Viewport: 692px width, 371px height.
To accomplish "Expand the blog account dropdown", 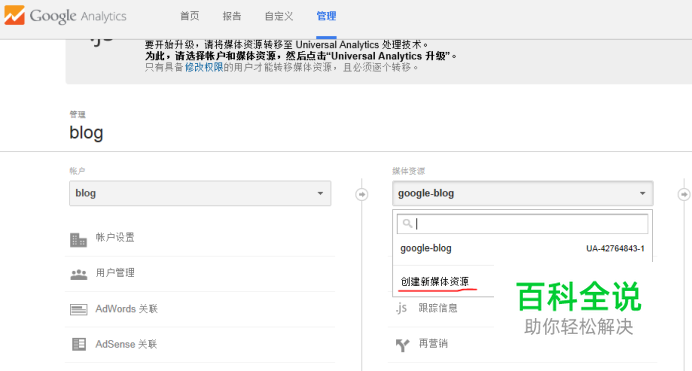I will [x=200, y=193].
